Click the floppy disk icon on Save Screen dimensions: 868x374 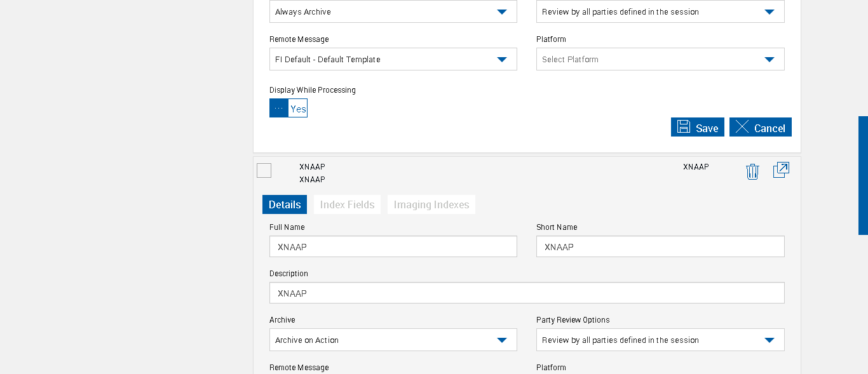pos(684,127)
